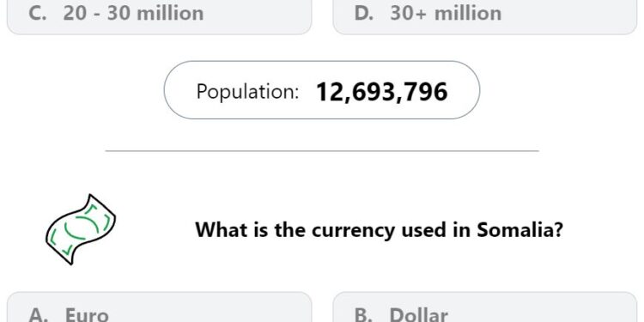Select answer D, 30+ million
The image size is (644, 322).
484,17
